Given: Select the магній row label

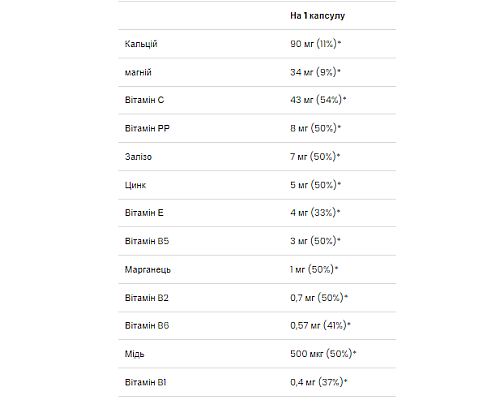Looking at the screenshot, I should point(138,72).
